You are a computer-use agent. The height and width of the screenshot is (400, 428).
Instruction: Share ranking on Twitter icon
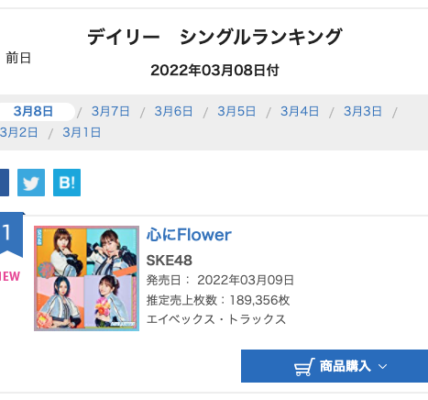[31, 182]
